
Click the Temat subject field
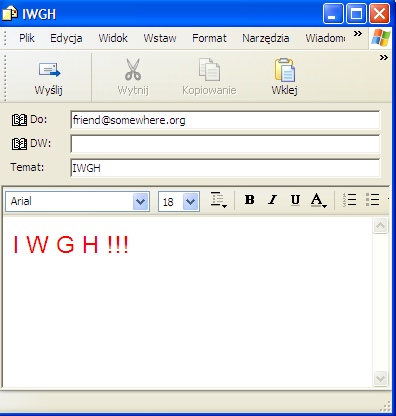[225, 168]
